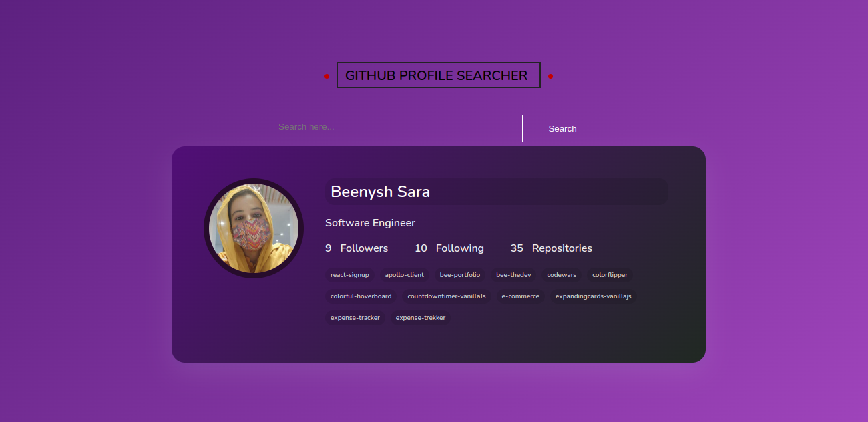Image resolution: width=868 pixels, height=422 pixels.
Task: Select the Beenysh Sara name heading
Action: [x=380, y=192]
